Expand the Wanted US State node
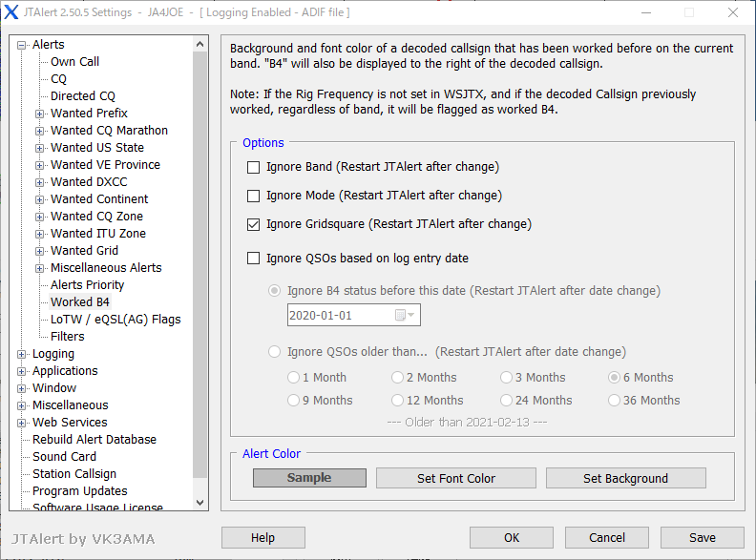The height and width of the screenshot is (560, 756). point(39,148)
